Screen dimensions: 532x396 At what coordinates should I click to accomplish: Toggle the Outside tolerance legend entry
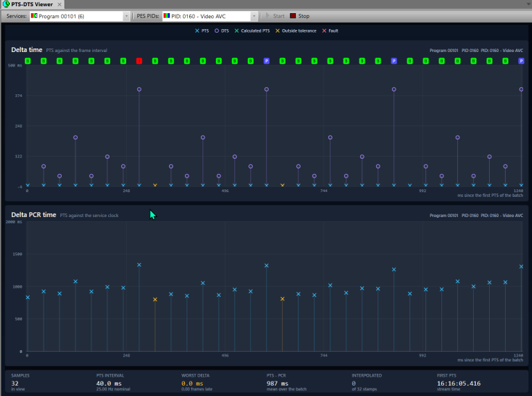coord(296,31)
